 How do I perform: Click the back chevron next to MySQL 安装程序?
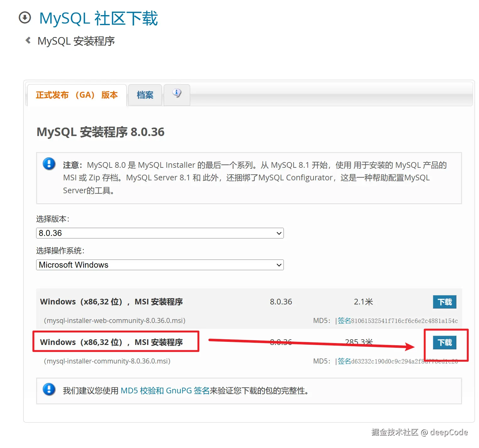tap(28, 40)
